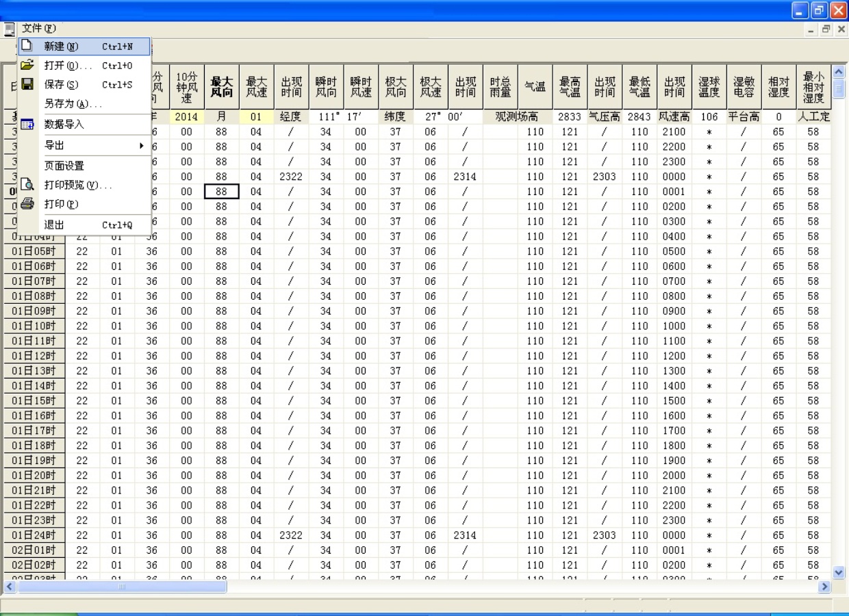Image resolution: width=849 pixels, height=616 pixels.
Task: Click the floppy disk save icon
Action: pyautogui.click(x=27, y=85)
